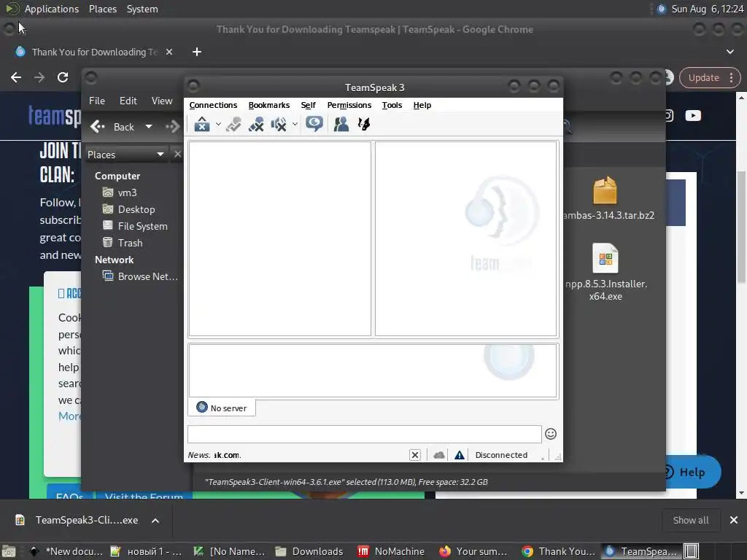The width and height of the screenshot is (747, 560).
Task: Open Edit menu in file manager window
Action: 128,101
